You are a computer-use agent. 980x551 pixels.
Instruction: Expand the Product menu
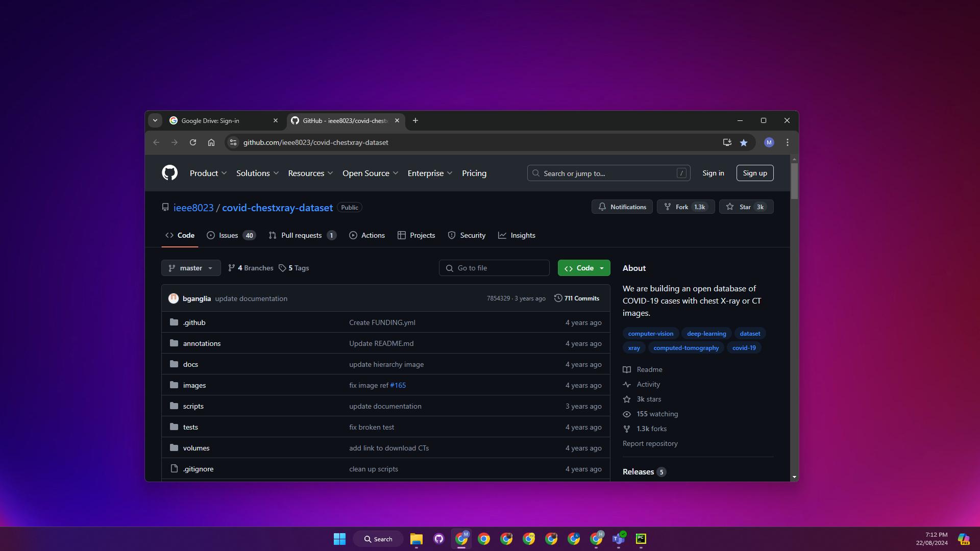pos(208,173)
